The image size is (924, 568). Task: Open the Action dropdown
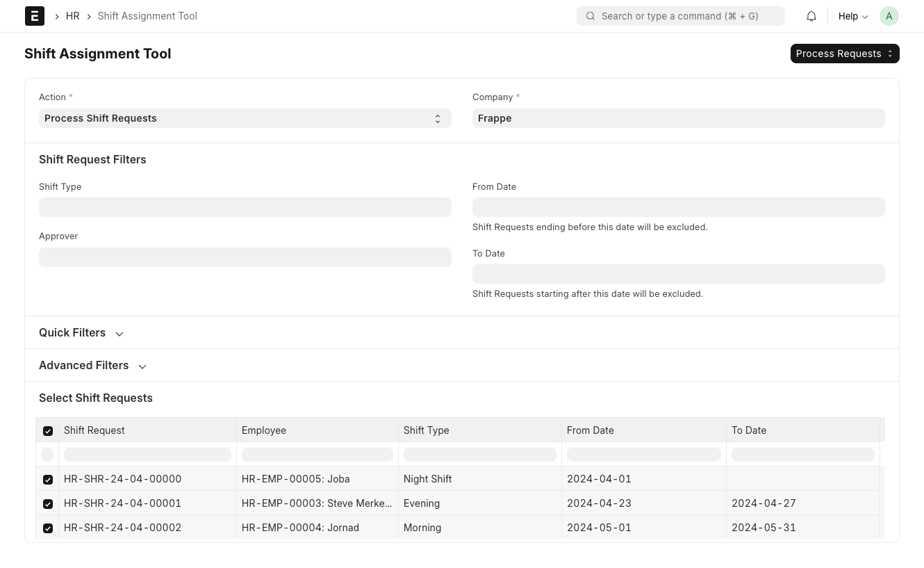point(245,118)
